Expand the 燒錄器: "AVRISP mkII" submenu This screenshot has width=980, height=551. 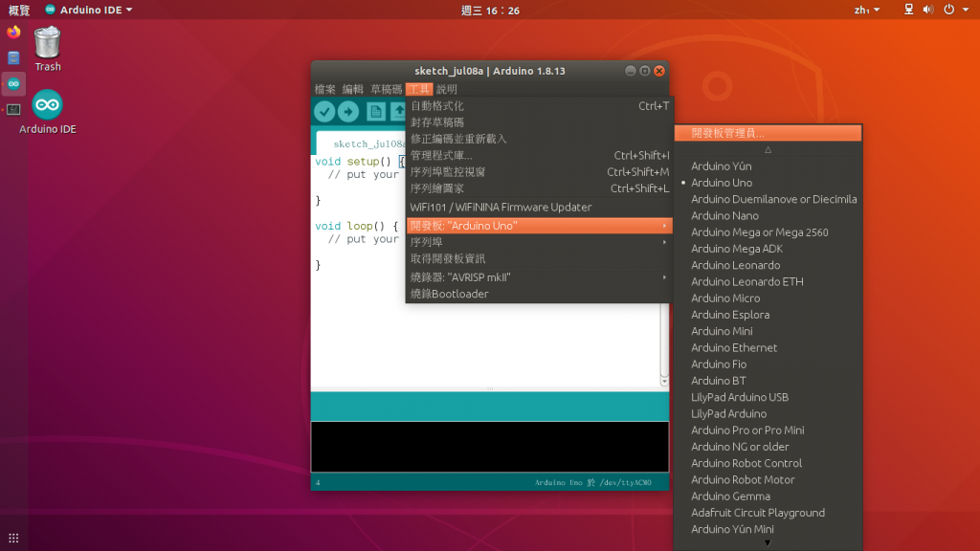pyautogui.click(x=539, y=277)
